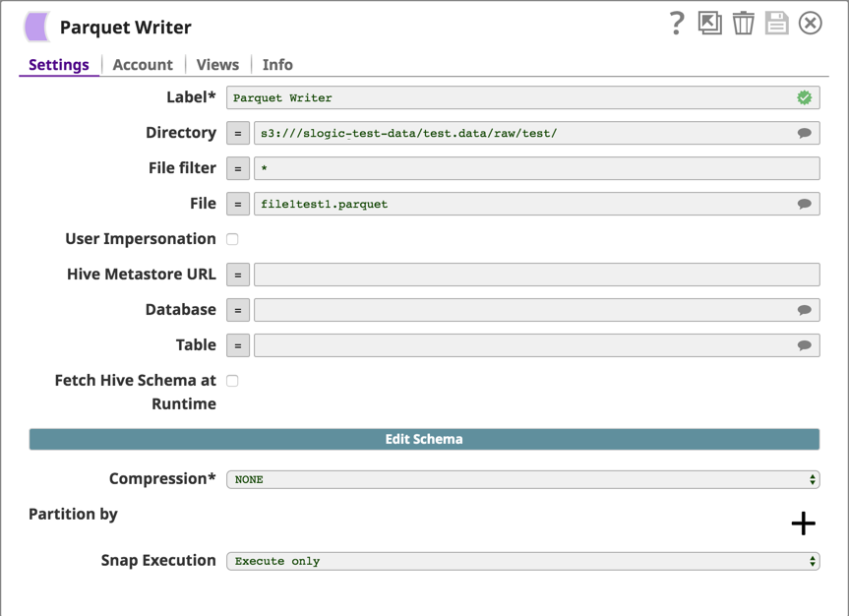
Task: Enable User Impersonation checkbox
Action: coord(233,239)
